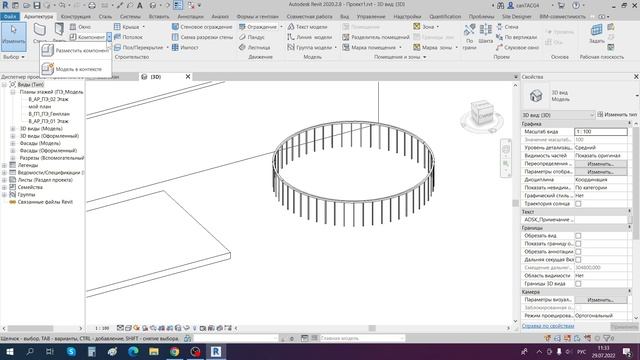
Task: Toggle Показать границу обрезки checkbox
Action: point(578,244)
